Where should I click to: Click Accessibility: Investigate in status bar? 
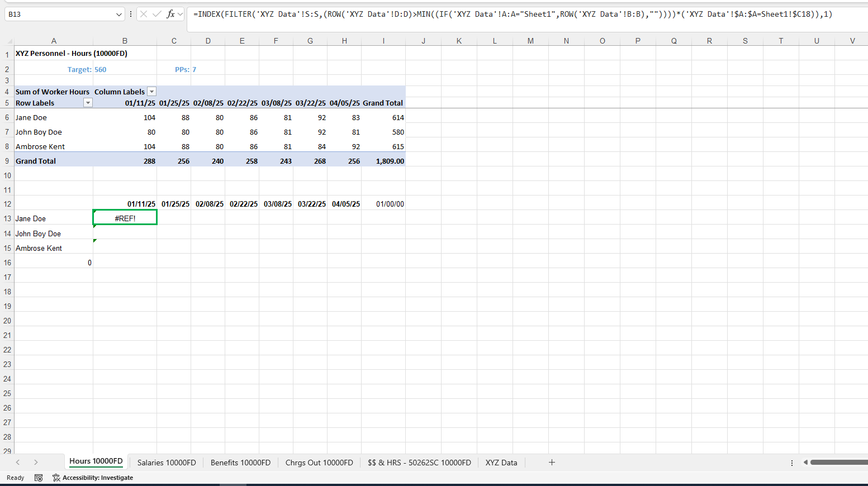click(93, 478)
